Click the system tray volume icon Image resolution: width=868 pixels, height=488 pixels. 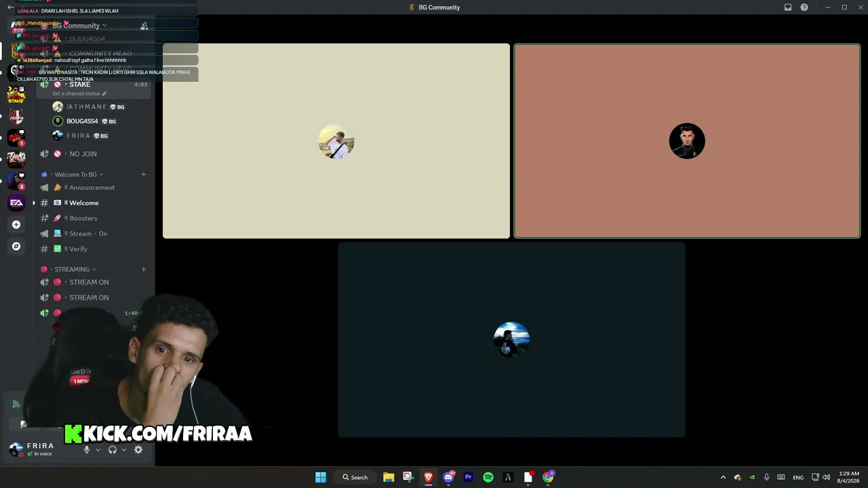pyautogui.click(x=826, y=477)
